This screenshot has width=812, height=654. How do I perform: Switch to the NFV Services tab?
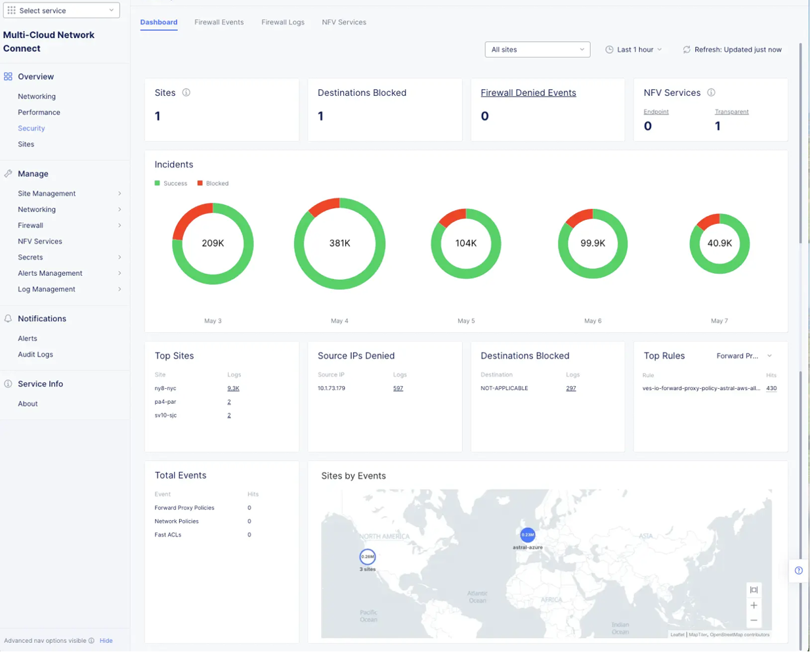click(x=345, y=22)
